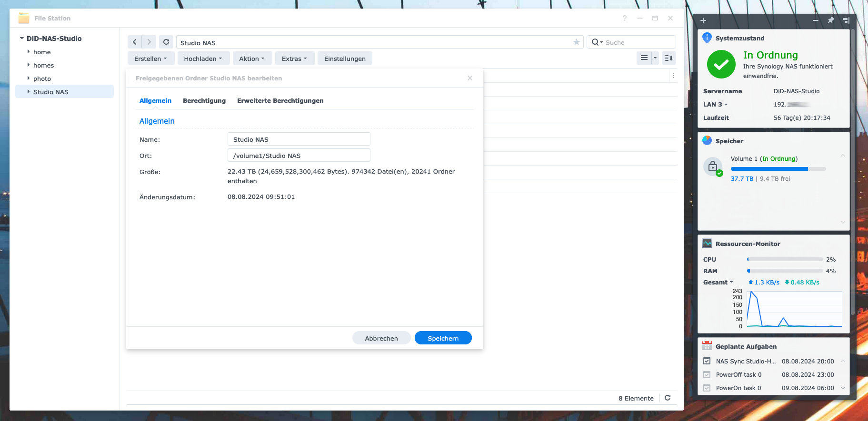Viewport: 868px width, 421px height.
Task: Expand the Studio NAS folder arrow
Action: (29, 91)
